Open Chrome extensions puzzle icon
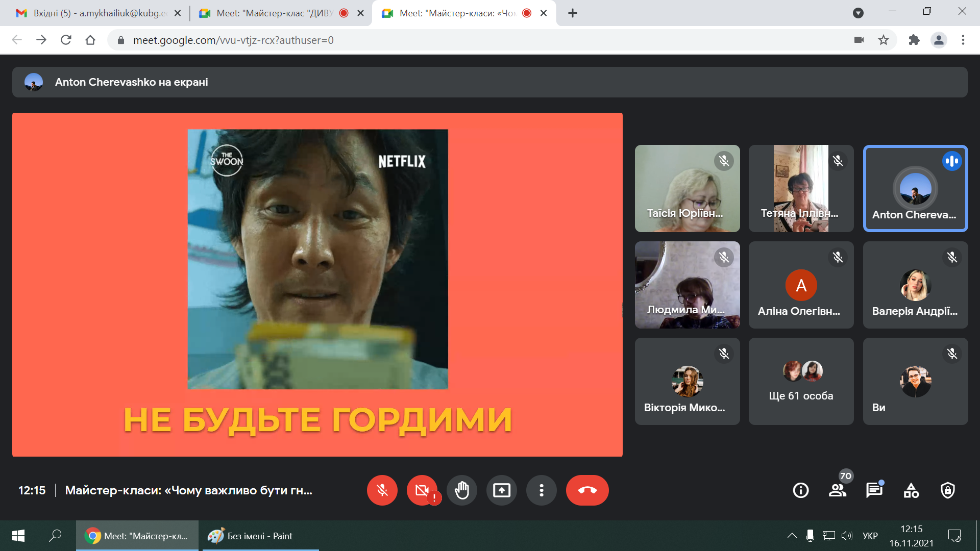This screenshot has width=980, height=551. coord(914,40)
